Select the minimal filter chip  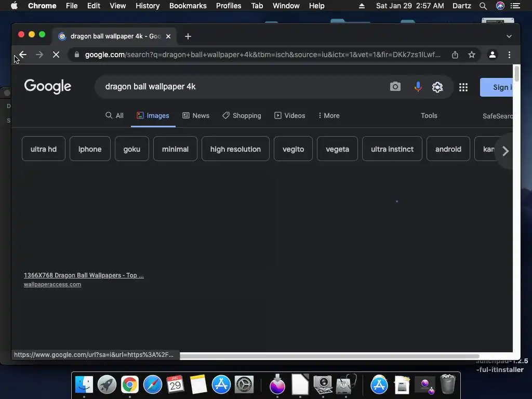[175, 149]
